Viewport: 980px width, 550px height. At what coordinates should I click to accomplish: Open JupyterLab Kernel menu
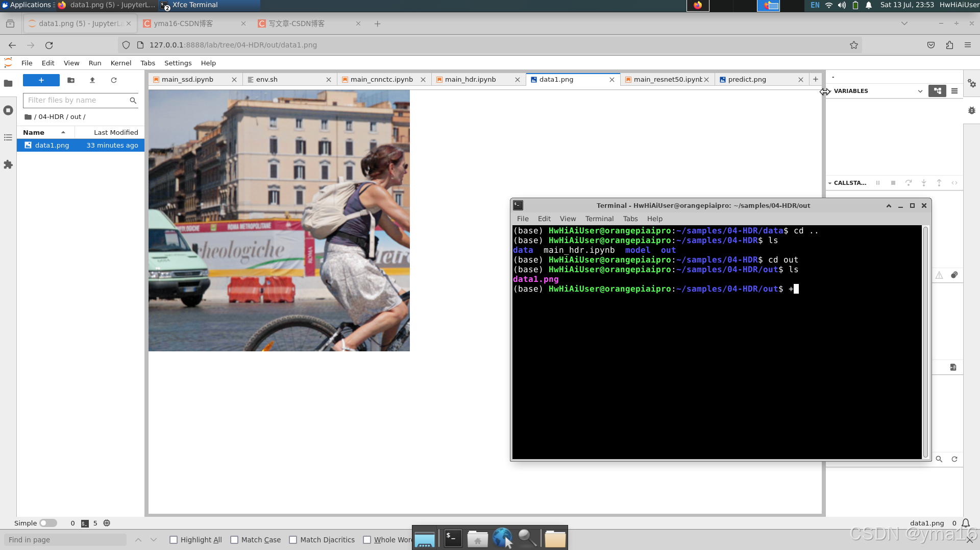pyautogui.click(x=121, y=63)
